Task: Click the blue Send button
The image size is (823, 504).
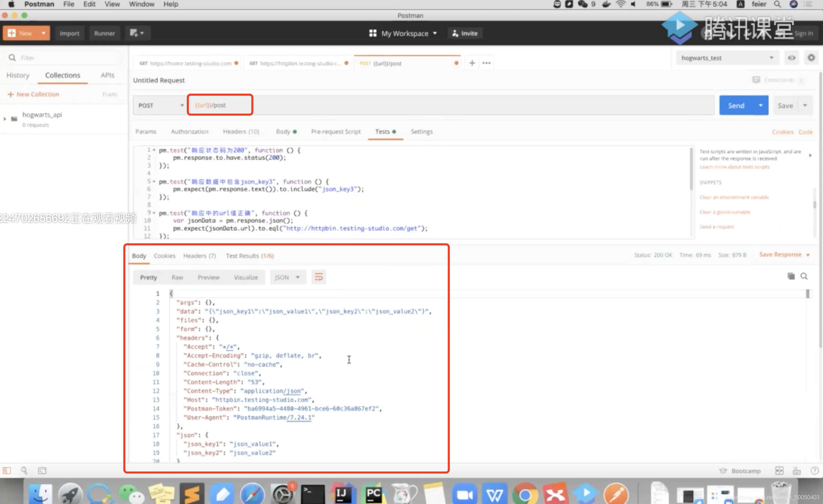Action: point(736,106)
